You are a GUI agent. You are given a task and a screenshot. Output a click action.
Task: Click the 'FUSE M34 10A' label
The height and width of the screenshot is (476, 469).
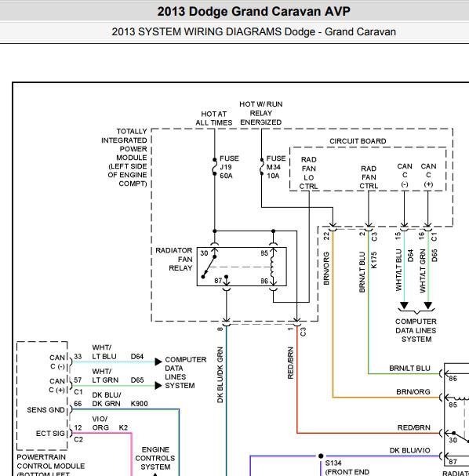coord(275,167)
